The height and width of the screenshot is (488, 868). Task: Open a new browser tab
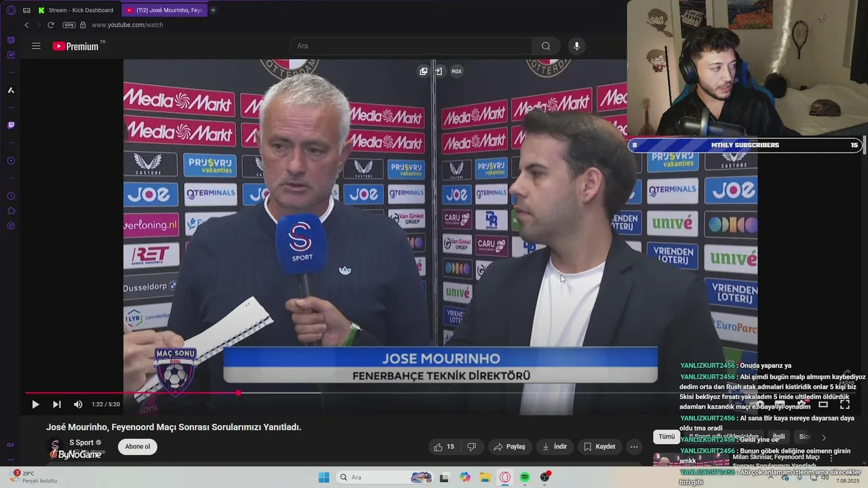click(213, 10)
